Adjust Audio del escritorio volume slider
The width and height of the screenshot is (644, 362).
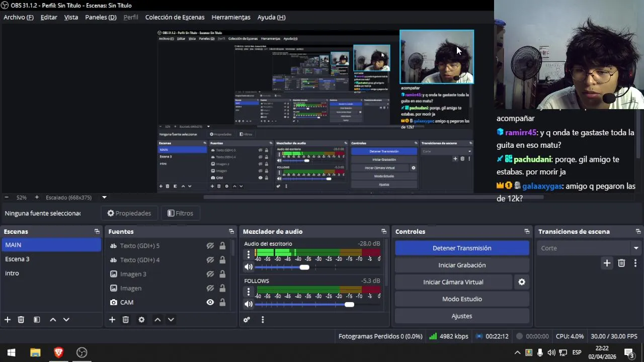[304, 267]
